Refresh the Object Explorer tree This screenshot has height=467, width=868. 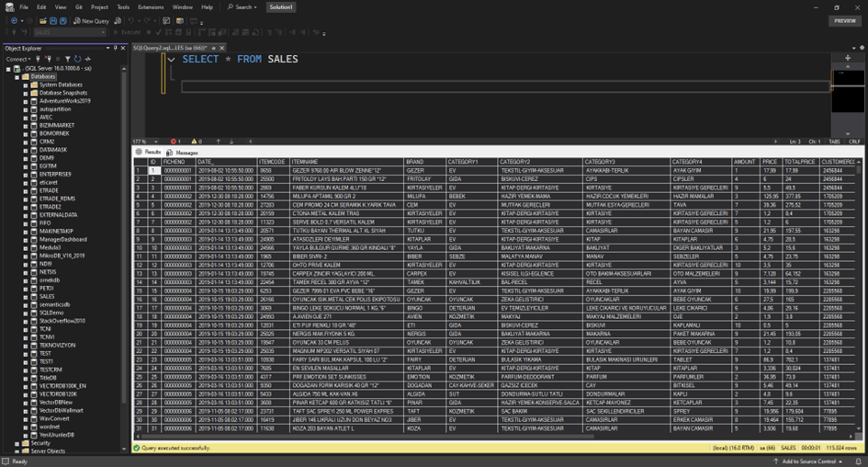pos(78,59)
